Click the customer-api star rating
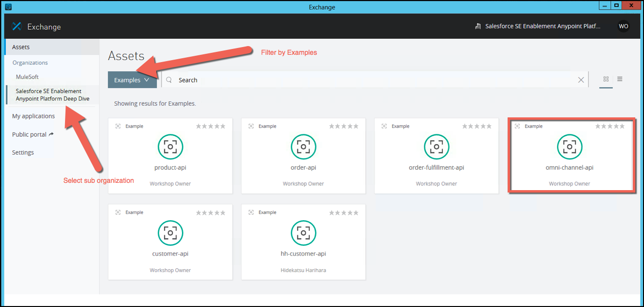This screenshot has height=307, width=644. tap(211, 212)
